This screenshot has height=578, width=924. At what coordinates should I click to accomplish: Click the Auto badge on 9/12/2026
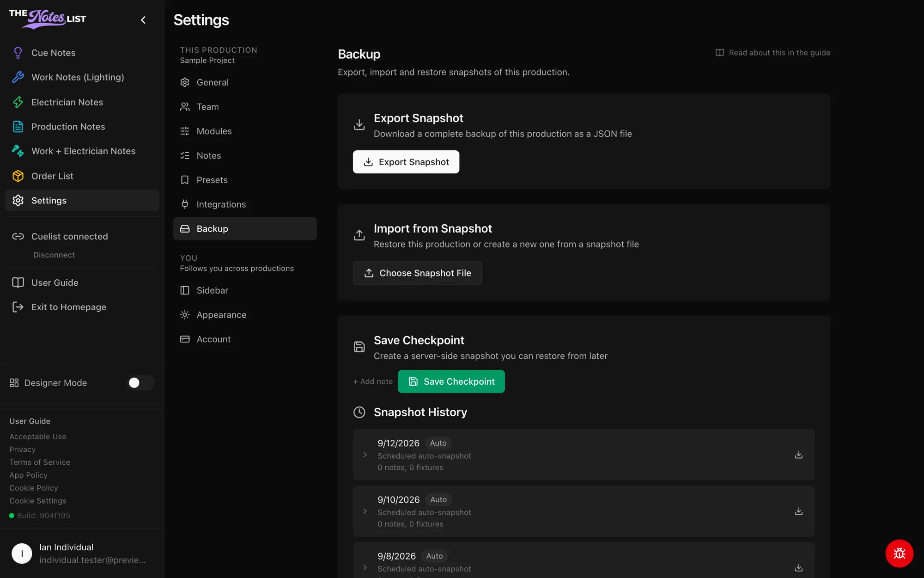point(438,443)
